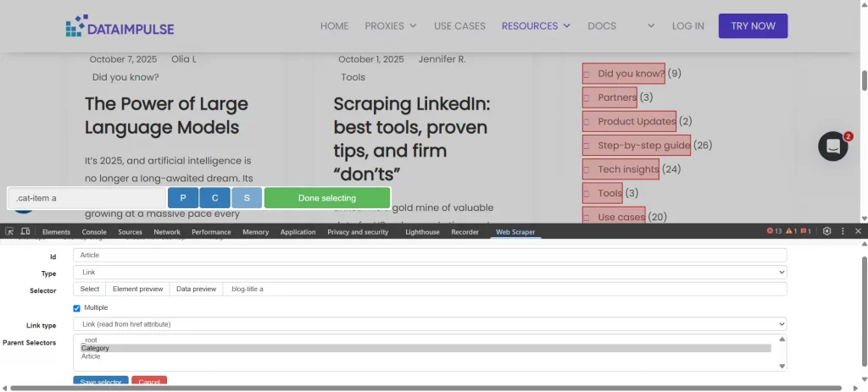
Task: Click the inspect element picker icon
Action: click(9, 231)
